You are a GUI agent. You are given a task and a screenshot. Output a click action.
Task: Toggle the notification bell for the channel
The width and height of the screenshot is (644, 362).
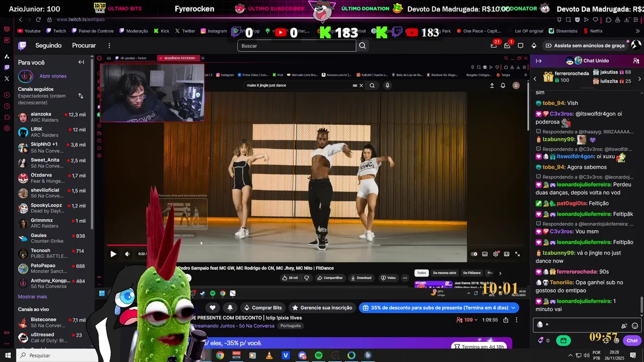click(x=230, y=308)
